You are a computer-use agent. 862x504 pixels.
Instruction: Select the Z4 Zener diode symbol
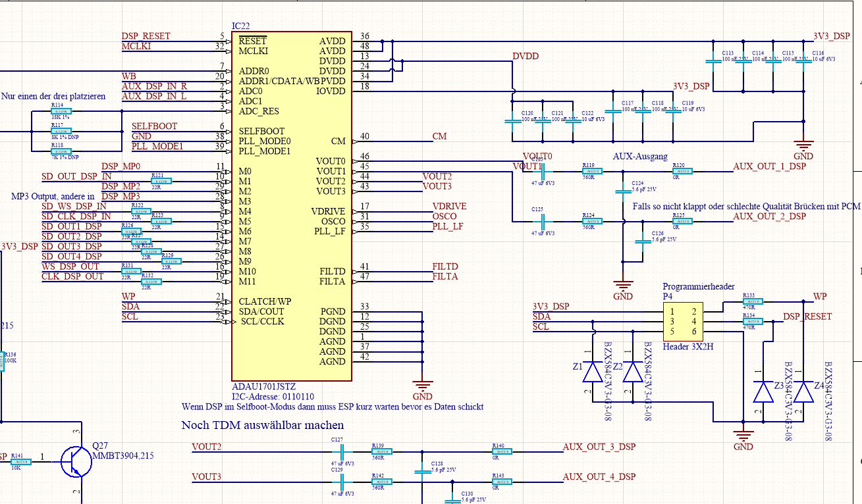(803, 392)
